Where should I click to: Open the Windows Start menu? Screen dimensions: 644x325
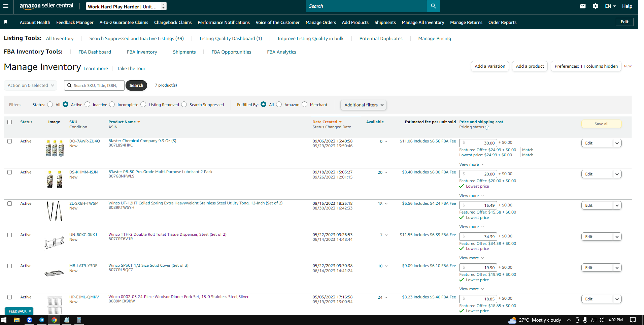coord(4,320)
